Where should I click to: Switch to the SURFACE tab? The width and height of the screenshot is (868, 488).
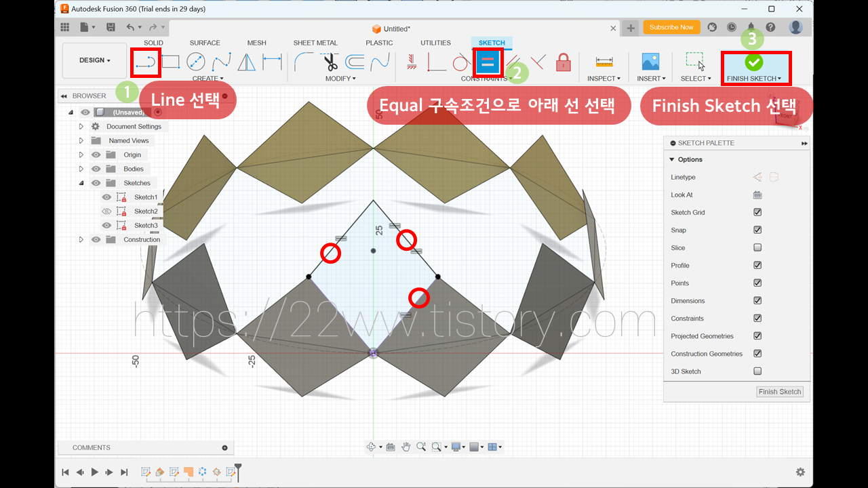(x=205, y=43)
